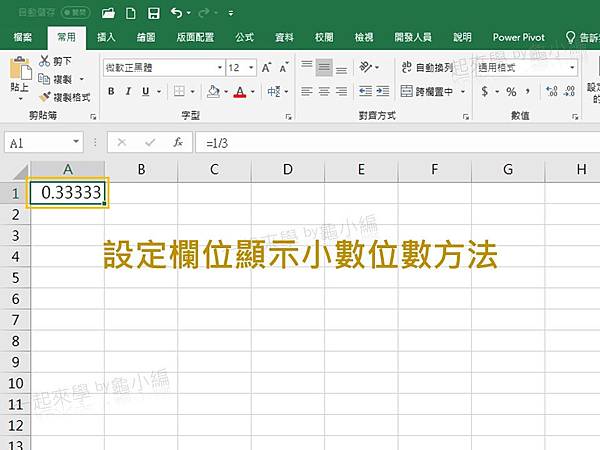Screen dimensions: 600x450
Task: Click the Undo arrow icon
Action: tap(176, 13)
